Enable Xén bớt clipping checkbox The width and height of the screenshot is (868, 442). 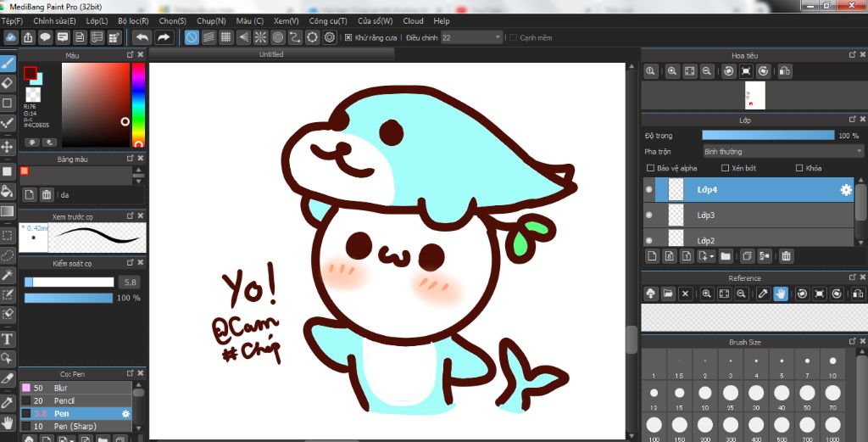tap(726, 168)
